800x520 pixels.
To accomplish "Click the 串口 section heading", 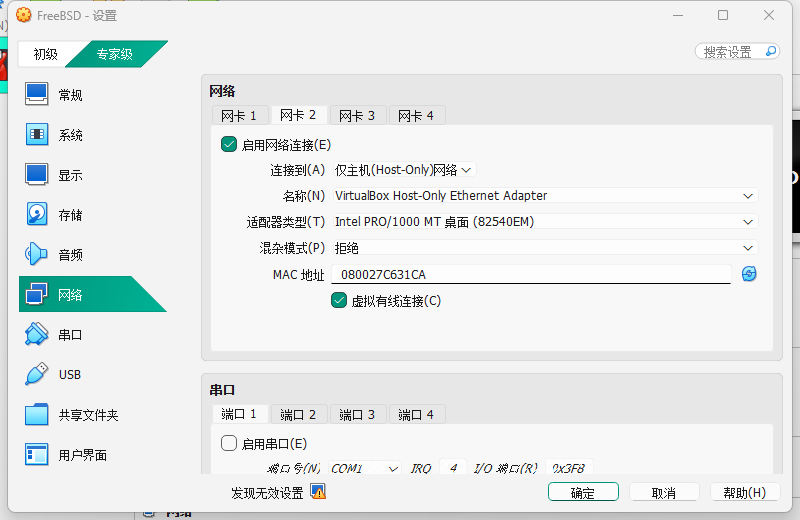I will click(x=222, y=390).
